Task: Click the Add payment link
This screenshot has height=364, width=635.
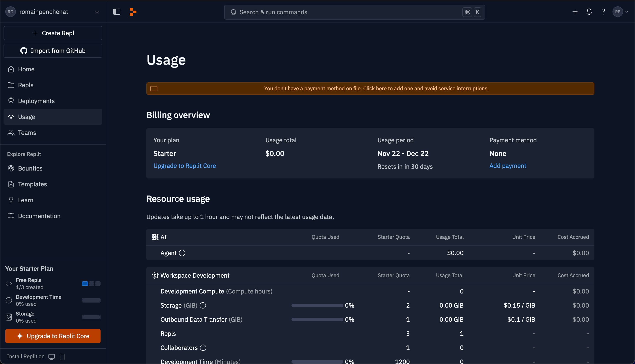Action: [508, 166]
